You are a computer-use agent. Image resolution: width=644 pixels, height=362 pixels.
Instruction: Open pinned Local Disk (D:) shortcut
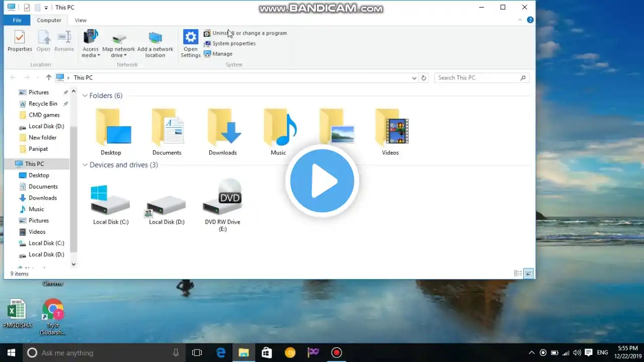click(x=46, y=126)
